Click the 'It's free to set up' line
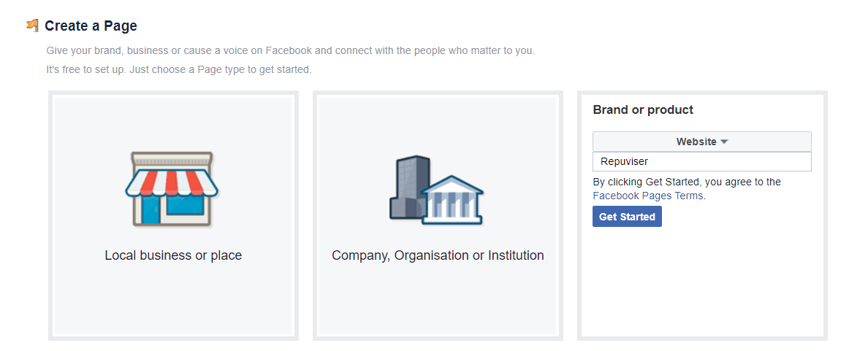The width and height of the screenshot is (868, 351). (179, 70)
